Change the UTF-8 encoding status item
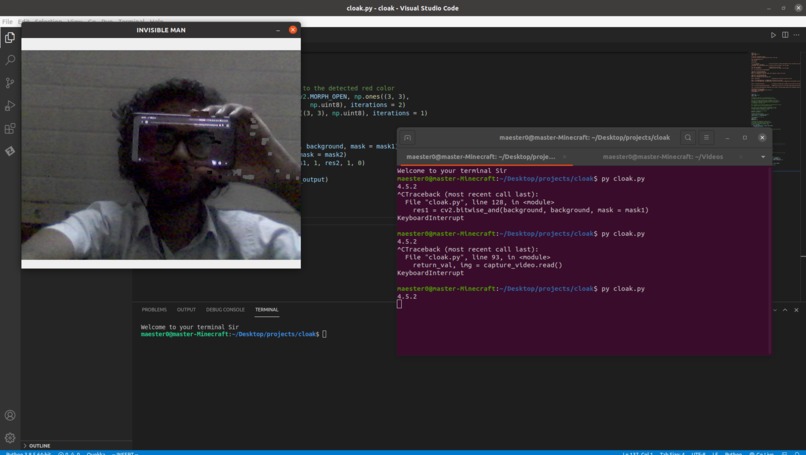 (x=699, y=453)
